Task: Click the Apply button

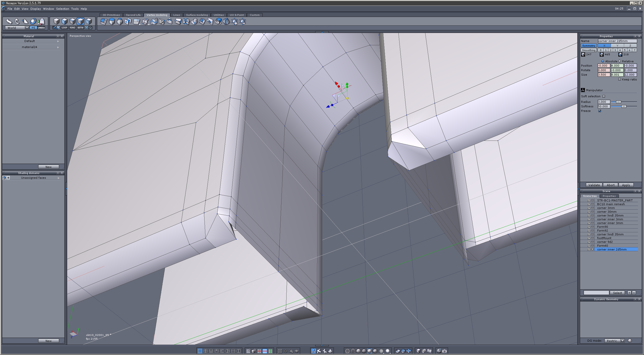Action: (x=626, y=185)
